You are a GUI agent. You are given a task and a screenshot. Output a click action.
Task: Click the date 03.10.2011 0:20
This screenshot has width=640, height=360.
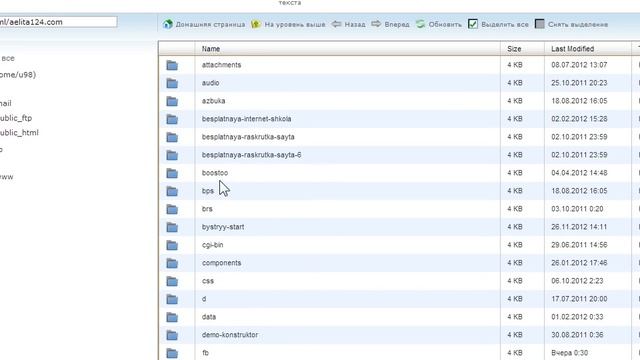pos(577,209)
